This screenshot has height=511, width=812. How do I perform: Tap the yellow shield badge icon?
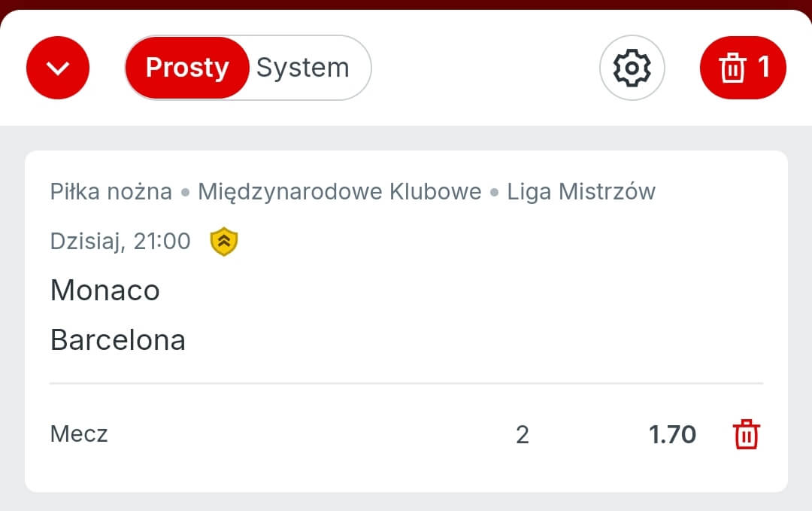(224, 242)
